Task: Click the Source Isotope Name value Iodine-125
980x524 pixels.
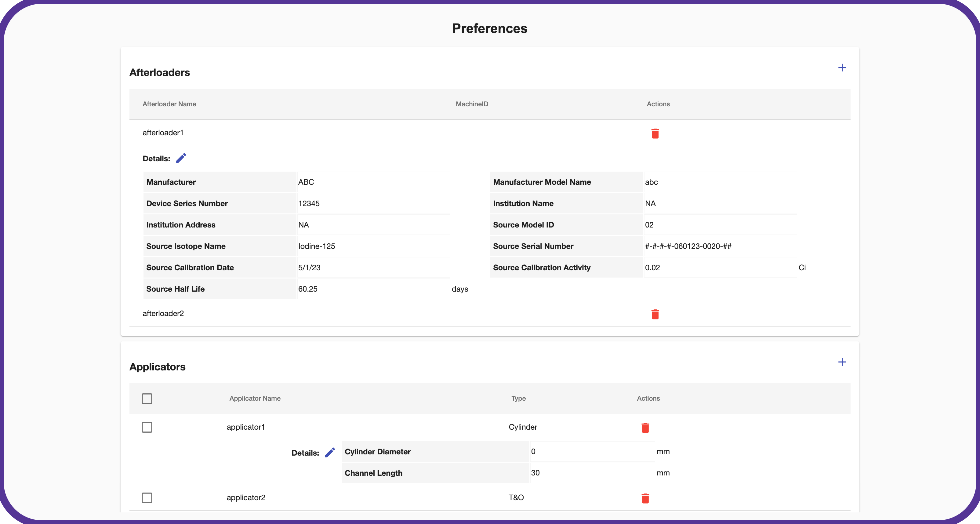Action: coord(317,246)
